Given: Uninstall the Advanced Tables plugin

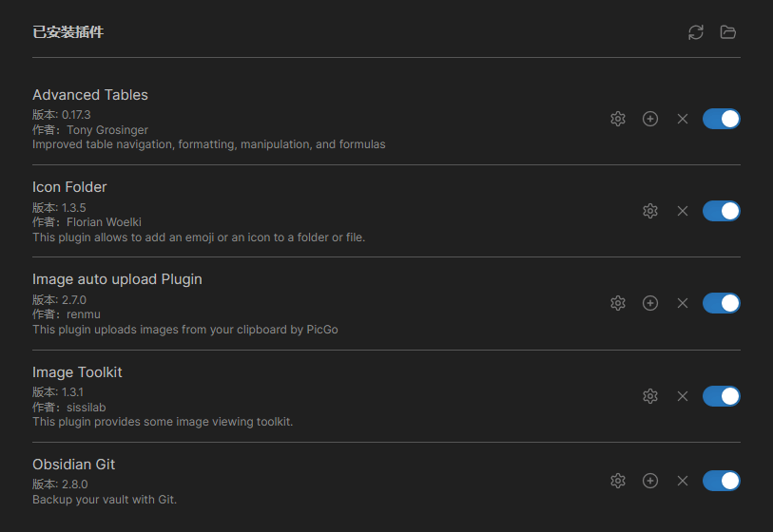Looking at the screenshot, I should (x=683, y=119).
